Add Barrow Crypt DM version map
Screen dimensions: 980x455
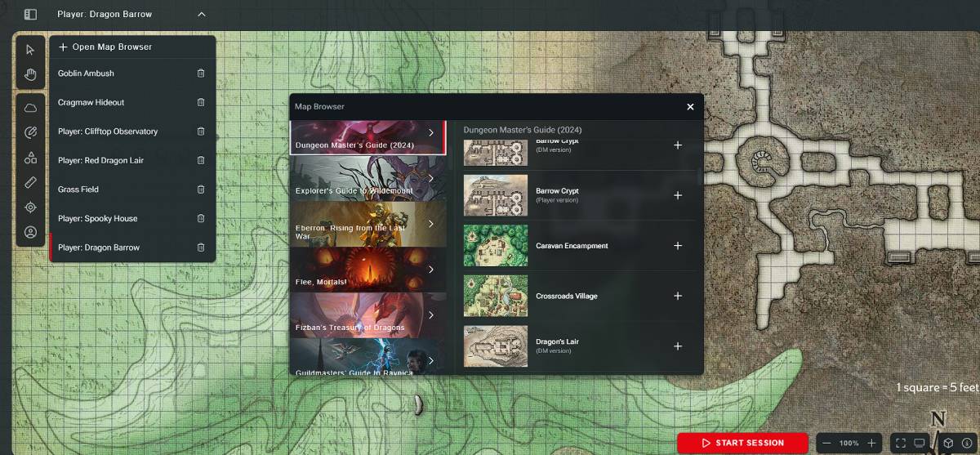point(677,145)
